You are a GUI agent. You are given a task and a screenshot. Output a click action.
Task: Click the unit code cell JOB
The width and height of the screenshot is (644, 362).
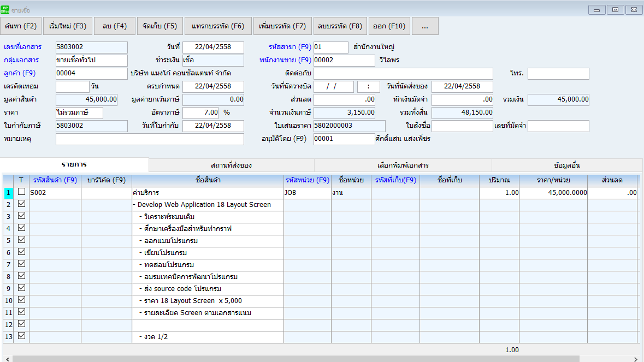pos(307,193)
